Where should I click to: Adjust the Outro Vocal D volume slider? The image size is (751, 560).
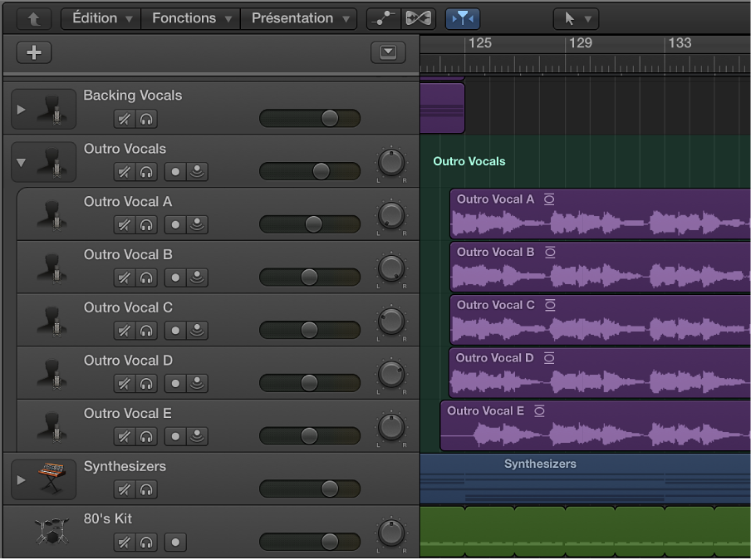[310, 383]
